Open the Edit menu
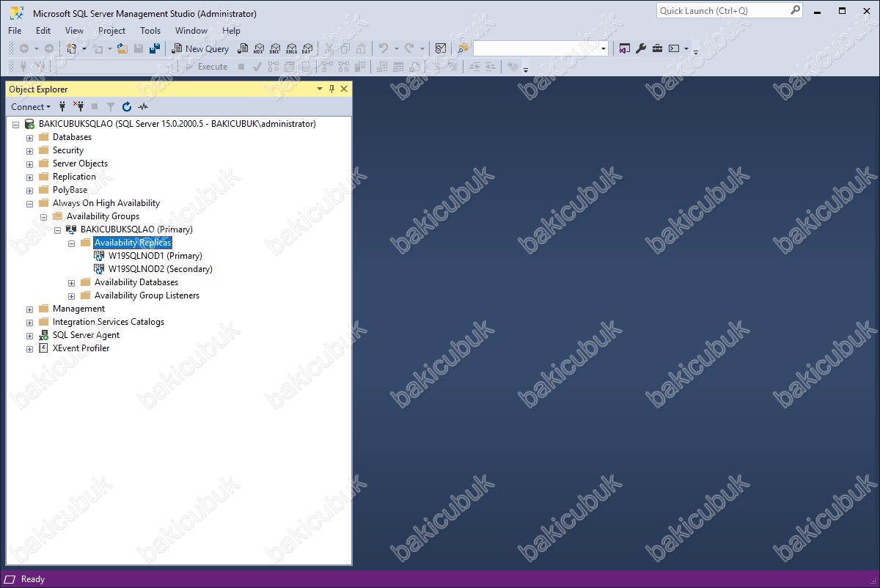Viewport: 880px width, 588px height. point(43,31)
